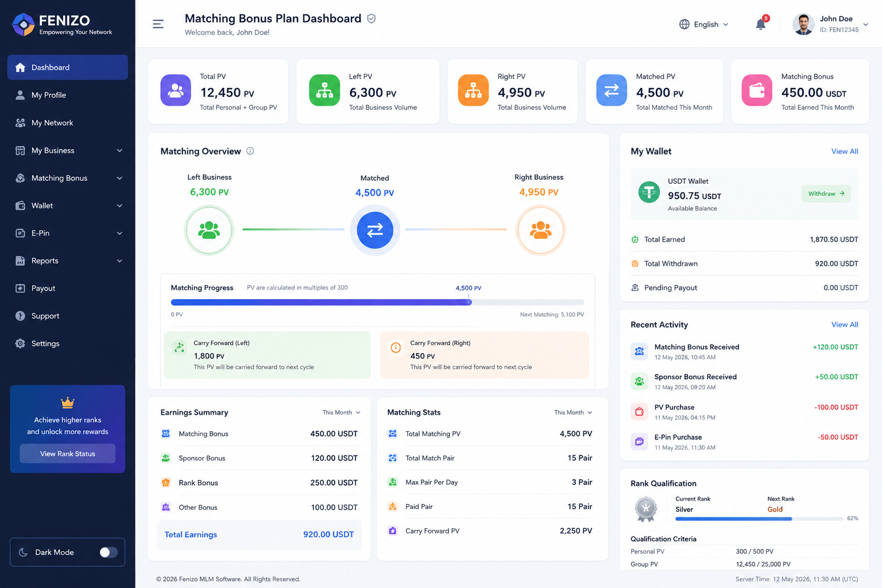
Task: Click the John Doe profile avatar
Action: click(803, 24)
